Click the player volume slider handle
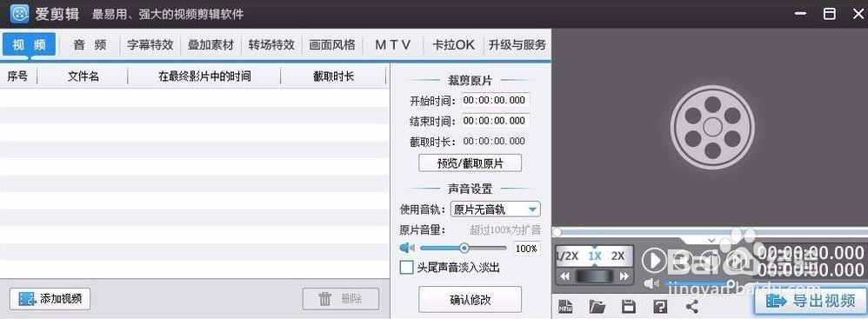 [x=731, y=284]
